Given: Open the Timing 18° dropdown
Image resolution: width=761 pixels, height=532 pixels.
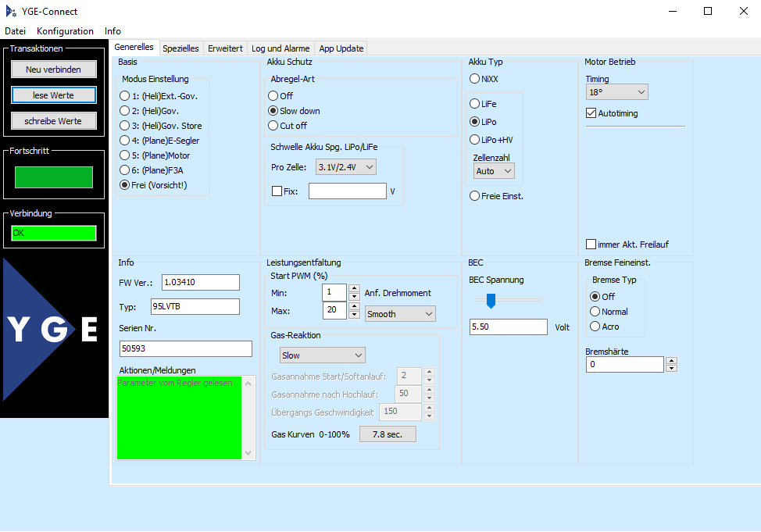Looking at the screenshot, I should [617, 92].
